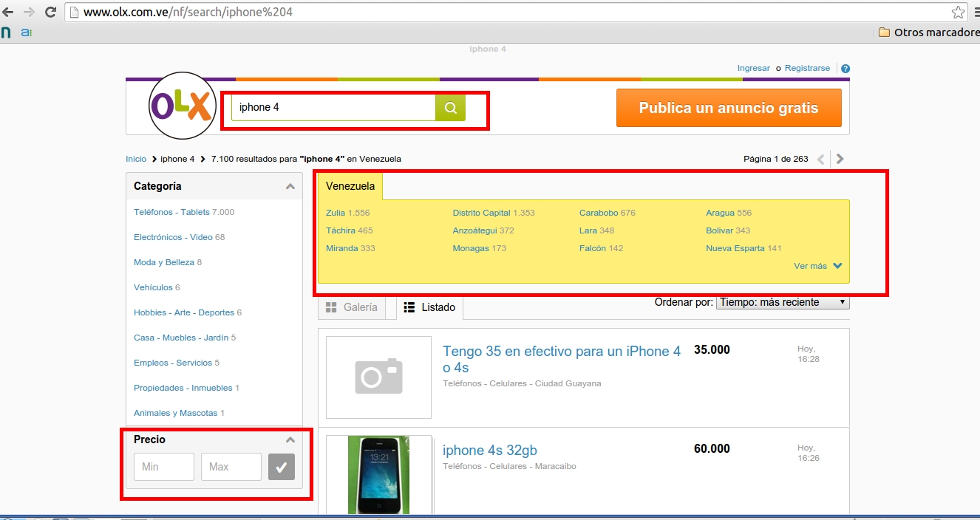Click the Registrarse link
980x520 pixels.
807,68
